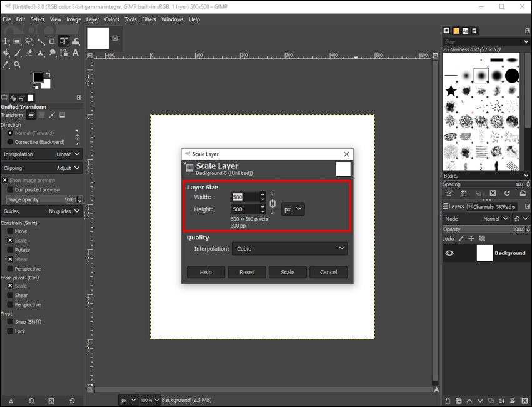This screenshot has width=532, height=407.
Task: Switch to the Channels tab
Action: [x=480, y=206]
